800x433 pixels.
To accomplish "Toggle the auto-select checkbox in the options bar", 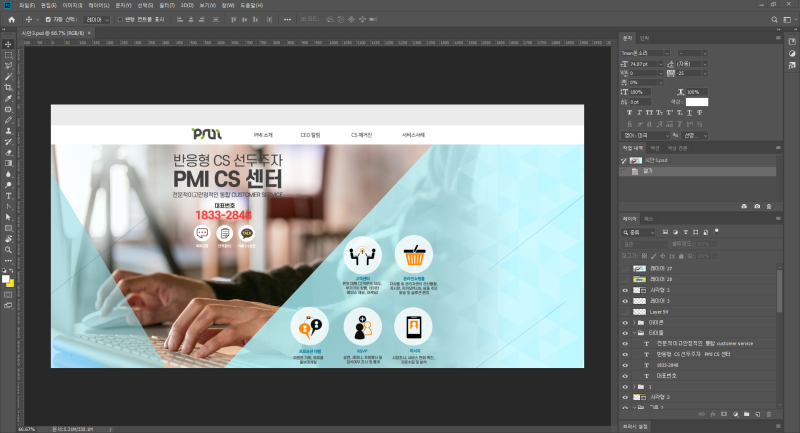I will click(48, 19).
